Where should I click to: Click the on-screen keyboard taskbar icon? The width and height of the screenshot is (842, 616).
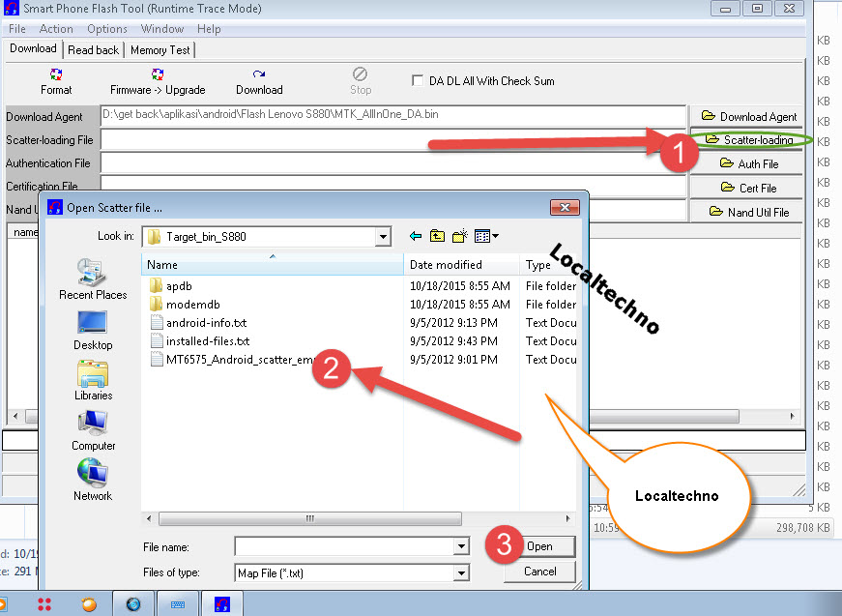point(178,604)
